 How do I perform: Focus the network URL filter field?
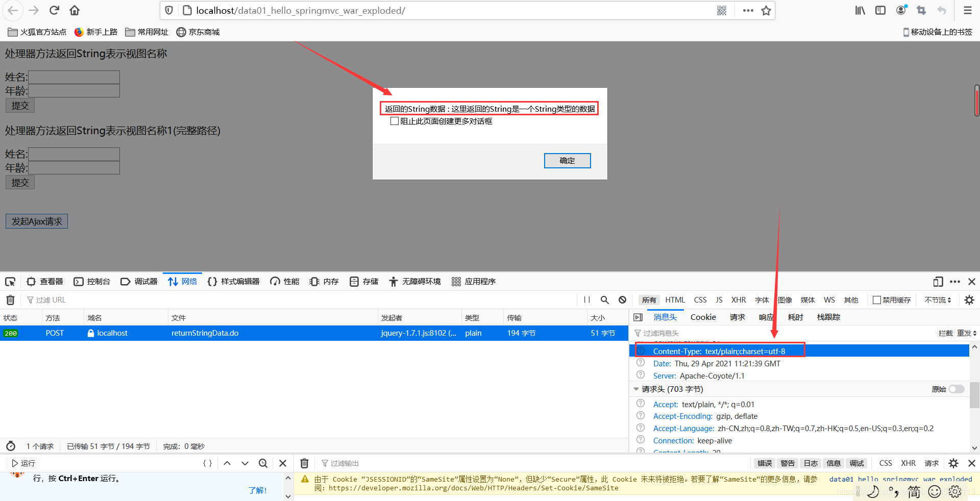coord(301,300)
